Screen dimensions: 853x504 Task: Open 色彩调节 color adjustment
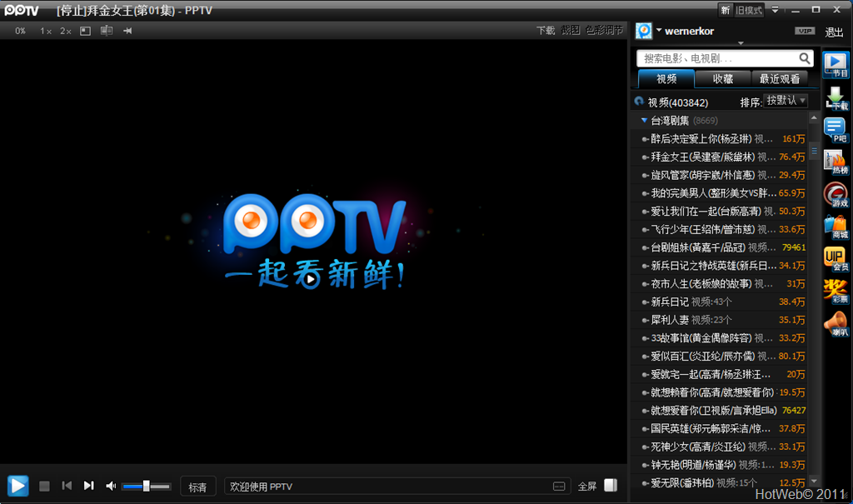(605, 31)
